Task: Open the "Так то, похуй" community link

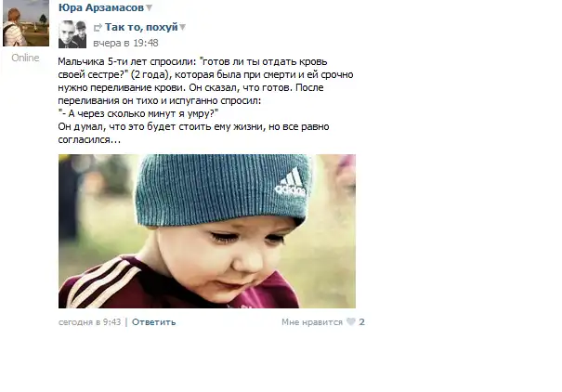Action: pos(141,27)
